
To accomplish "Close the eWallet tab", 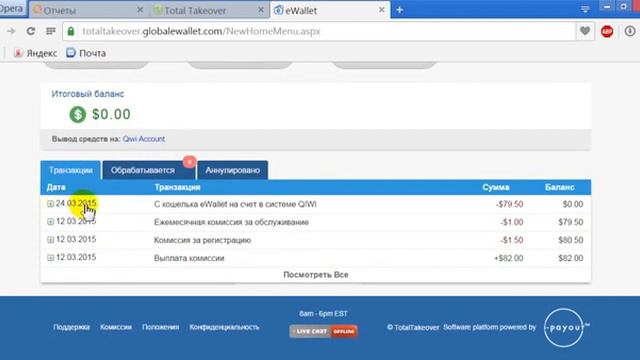I will 382,10.
